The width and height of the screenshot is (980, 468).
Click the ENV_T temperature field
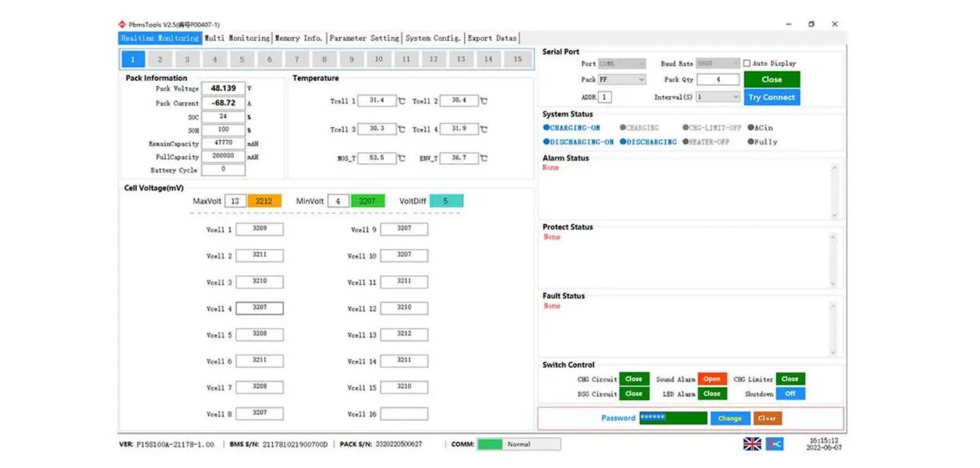459,158
